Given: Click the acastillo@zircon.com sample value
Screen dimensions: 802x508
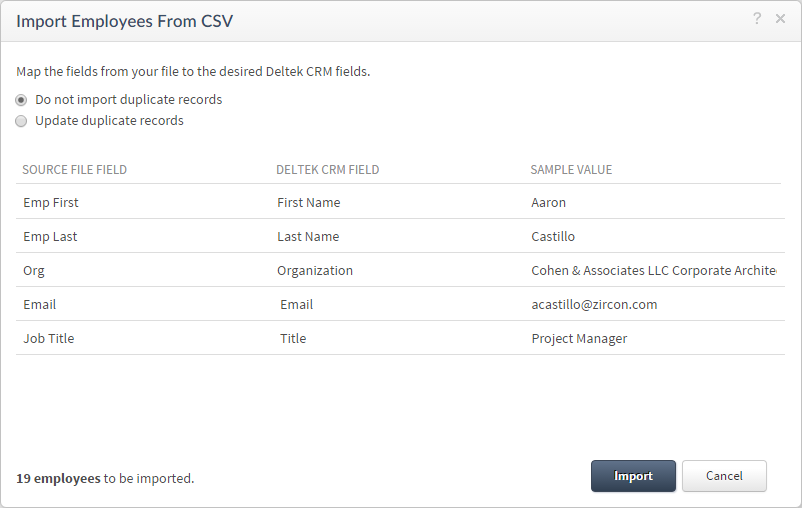Looking at the screenshot, I should pyautogui.click(x=594, y=304).
